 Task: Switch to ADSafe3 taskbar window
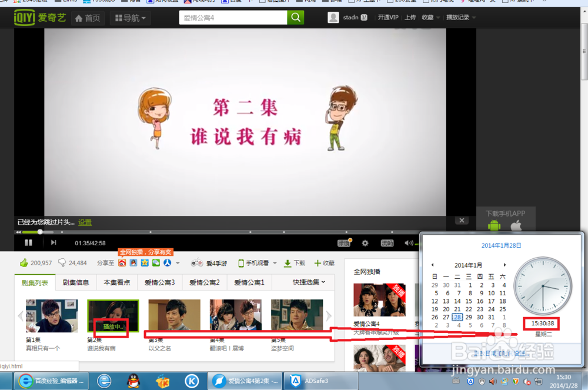tap(320, 381)
